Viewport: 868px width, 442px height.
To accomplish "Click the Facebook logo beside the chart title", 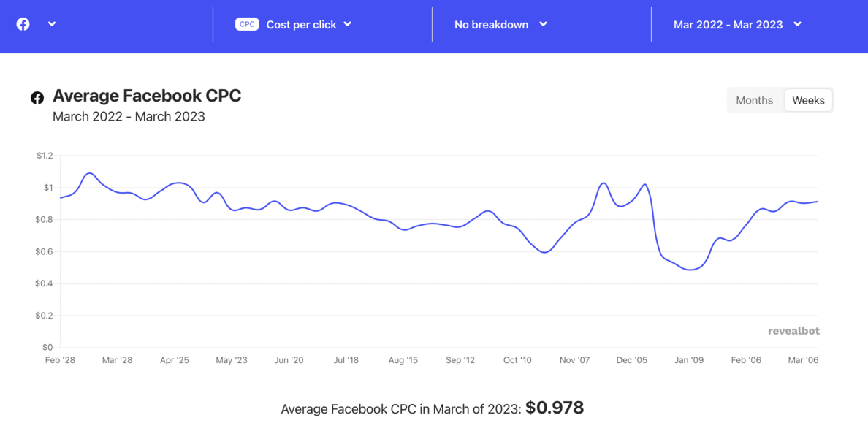I will (x=36, y=96).
